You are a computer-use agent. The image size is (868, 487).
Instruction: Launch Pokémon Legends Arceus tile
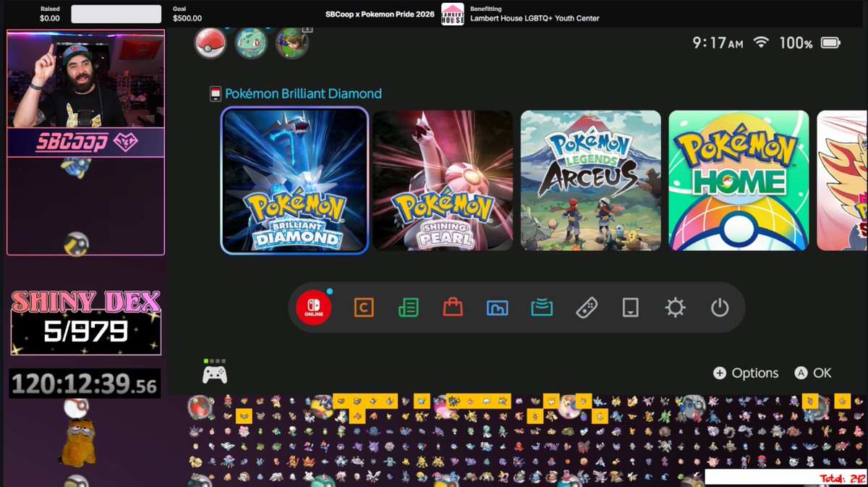click(591, 180)
